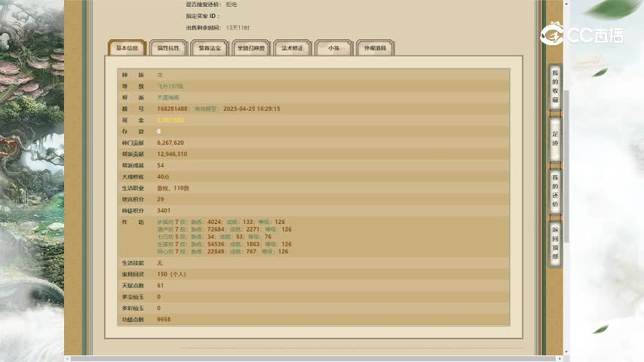The height and width of the screenshot is (362, 644).
Task: Select the 基本信息 tab
Action: coord(127,48)
